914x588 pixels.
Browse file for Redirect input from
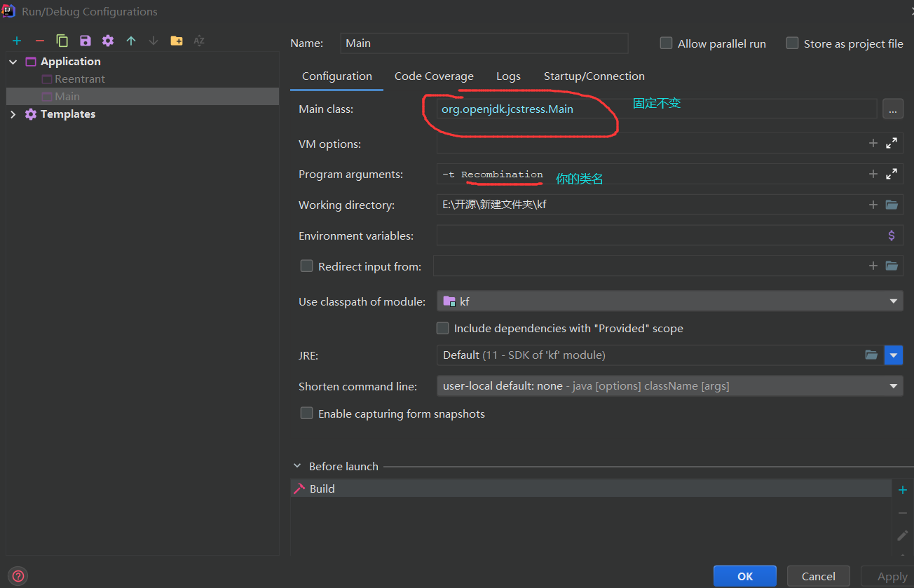pos(892,266)
